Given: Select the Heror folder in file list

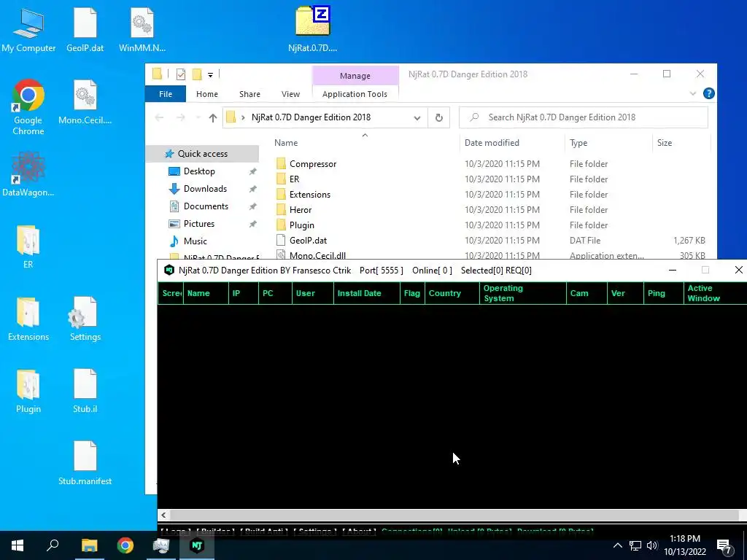Looking at the screenshot, I should [301, 209].
